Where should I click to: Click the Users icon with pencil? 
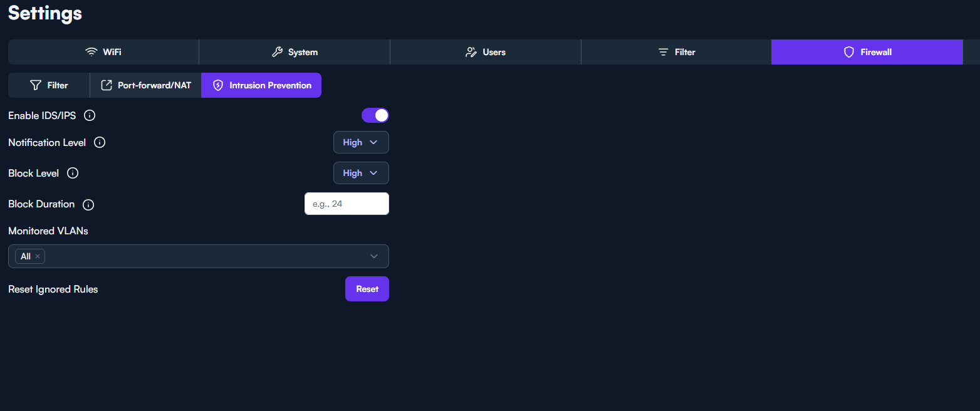click(x=471, y=52)
